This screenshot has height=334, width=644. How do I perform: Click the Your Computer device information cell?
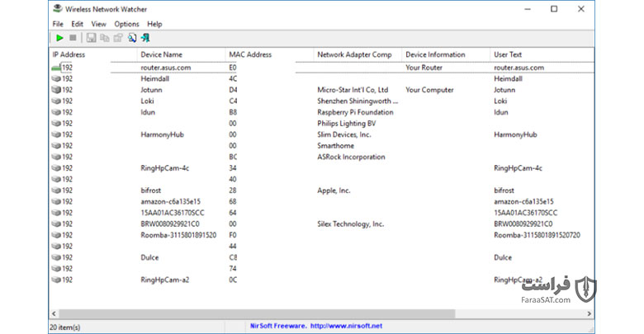click(x=429, y=90)
